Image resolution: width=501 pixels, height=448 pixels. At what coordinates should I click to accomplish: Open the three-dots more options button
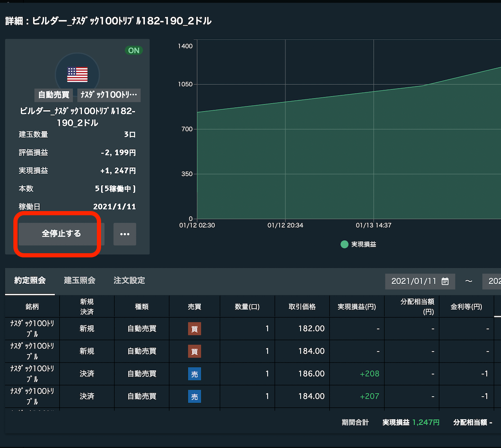(x=125, y=234)
